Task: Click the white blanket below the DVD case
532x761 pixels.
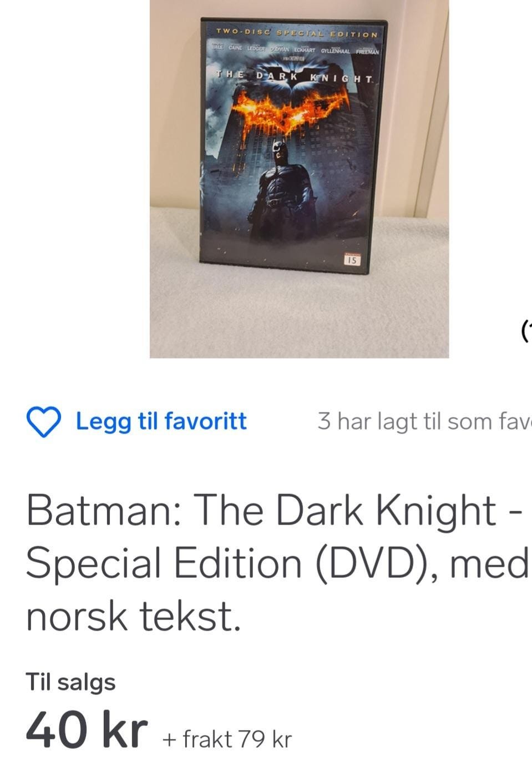Action: pos(299,314)
